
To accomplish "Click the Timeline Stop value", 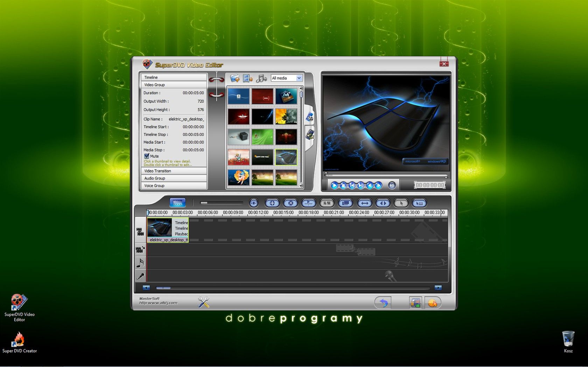I will (x=193, y=134).
